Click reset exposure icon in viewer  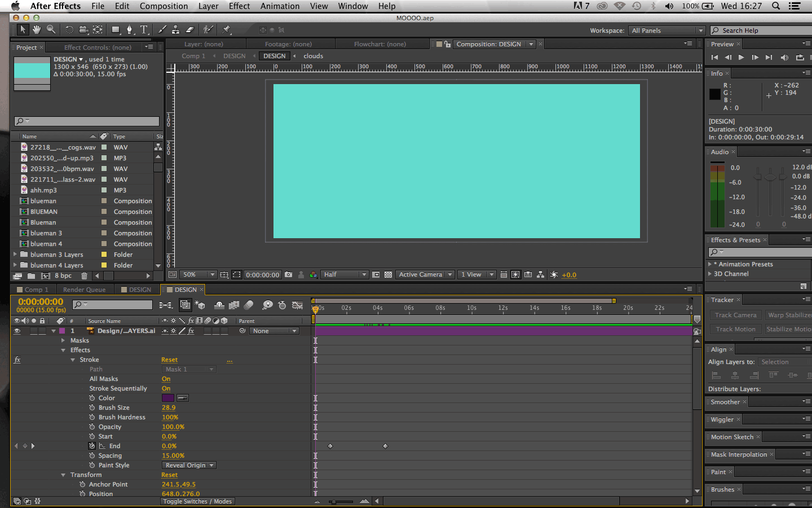click(x=554, y=275)
